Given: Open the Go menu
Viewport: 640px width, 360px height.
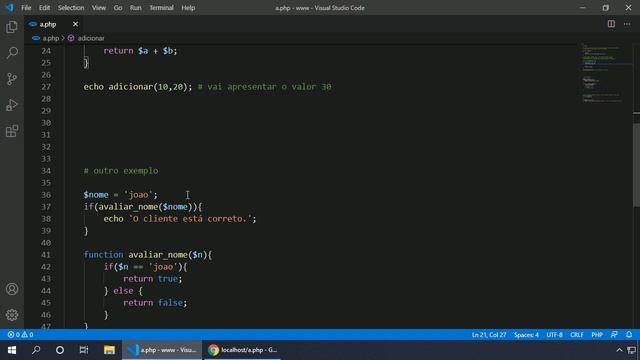Looking at the screenshot, I should click(x=118, y=8).
